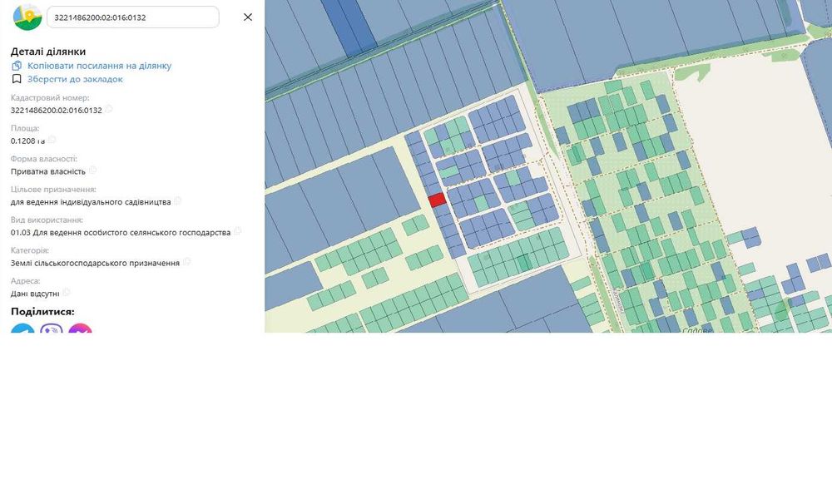832x504 pixels.
Task: Share the parcel via Telegram
Action: [x=22, y=329]
